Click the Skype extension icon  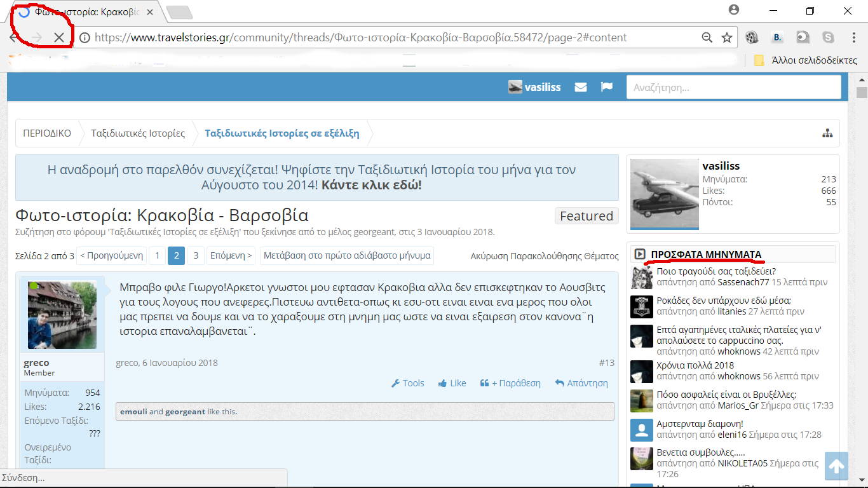click(827, 37)
